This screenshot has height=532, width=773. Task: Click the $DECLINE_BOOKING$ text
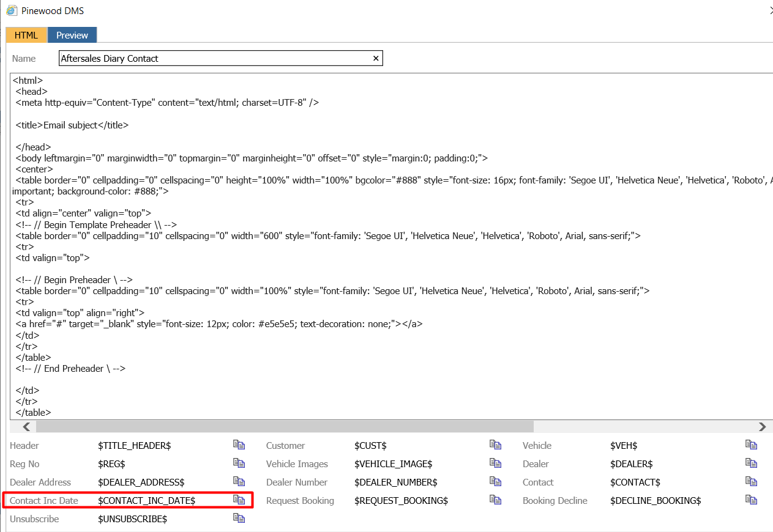click(655, 501)
